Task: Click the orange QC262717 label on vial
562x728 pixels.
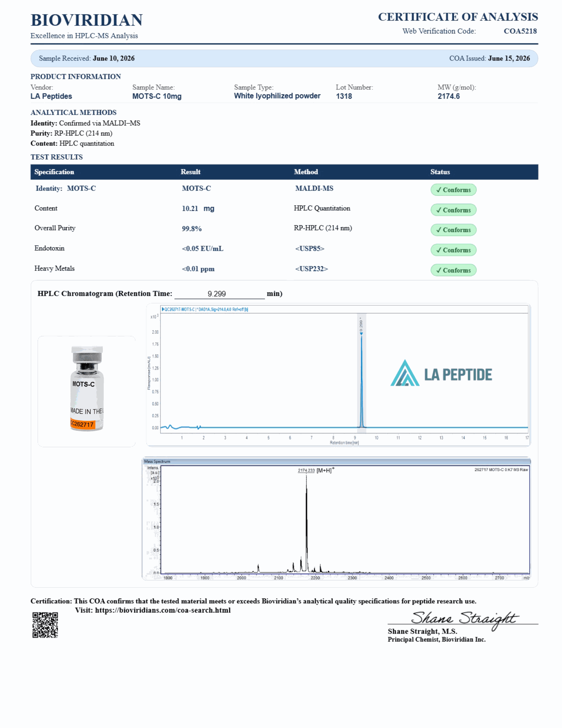Action: (83, 424)
